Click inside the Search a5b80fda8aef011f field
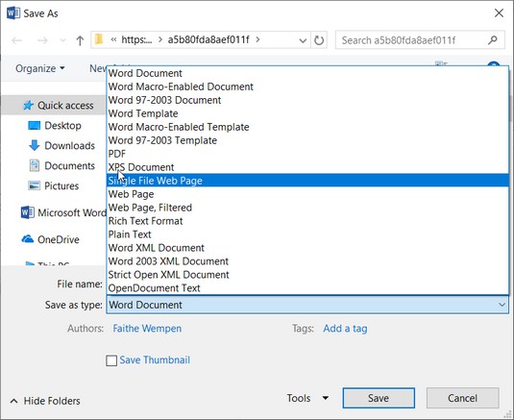 (411, 40)
